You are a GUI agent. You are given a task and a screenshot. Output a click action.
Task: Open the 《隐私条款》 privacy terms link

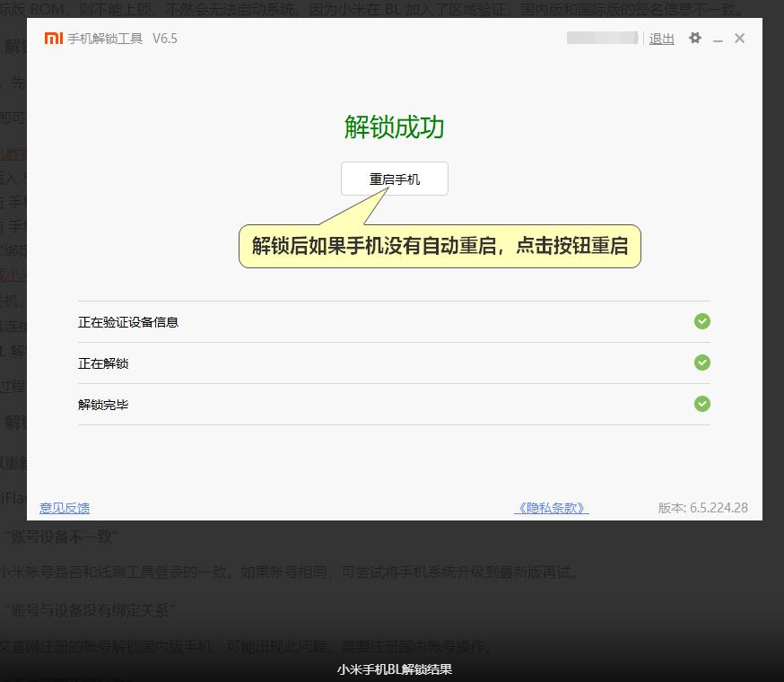[x=552, y=509]
